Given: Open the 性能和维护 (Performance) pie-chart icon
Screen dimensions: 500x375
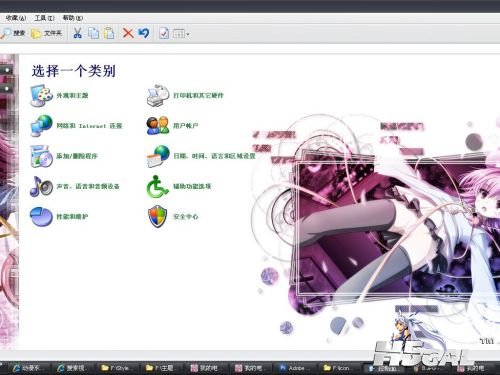Looking at the screenshot, I should point(41,217).
